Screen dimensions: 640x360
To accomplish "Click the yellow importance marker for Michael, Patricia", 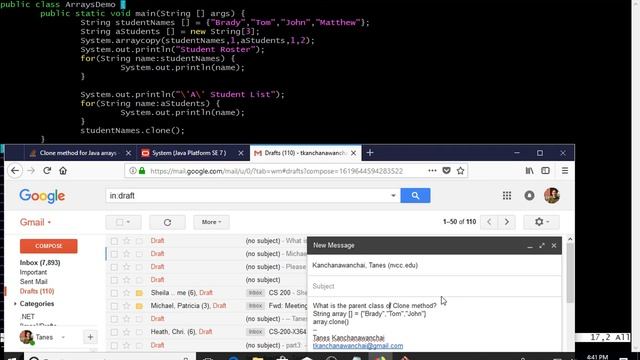I will 139,306.
